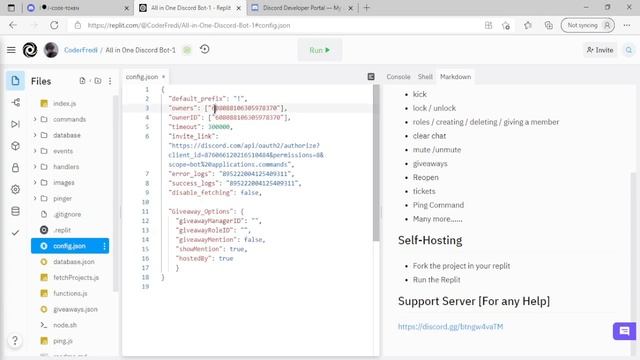This screenshot has height=360, width=640.
Task: Run the repl
Action: (x=320, y=50)
